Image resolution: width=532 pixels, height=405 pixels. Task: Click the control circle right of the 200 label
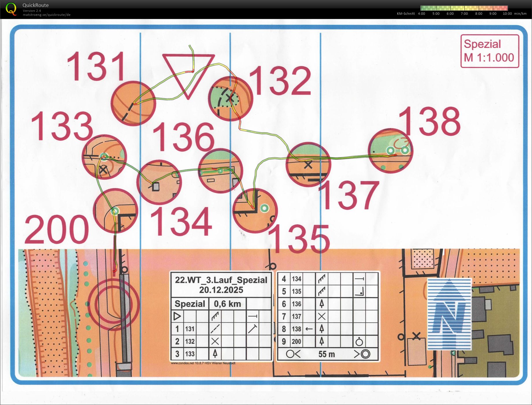click(x=115, y=211)
